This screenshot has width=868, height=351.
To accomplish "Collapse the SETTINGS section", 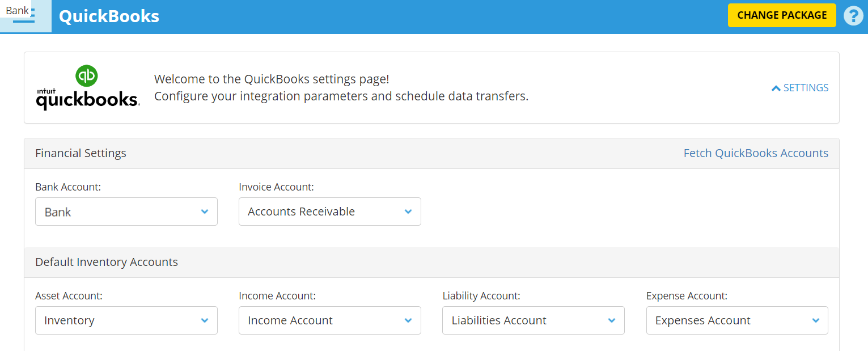I will pyautogui.click(x=799, y=87).
